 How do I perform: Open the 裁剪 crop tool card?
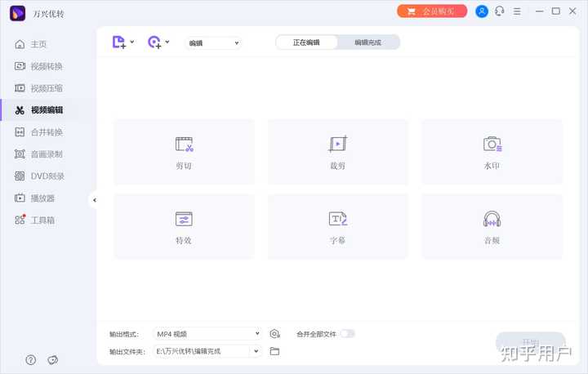(x=337, y=152)
